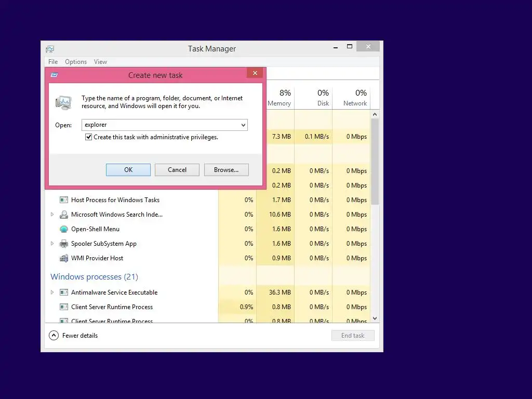Select the WMI Provider Host process name
532x399 pixels.
click(x=97, y=258)
